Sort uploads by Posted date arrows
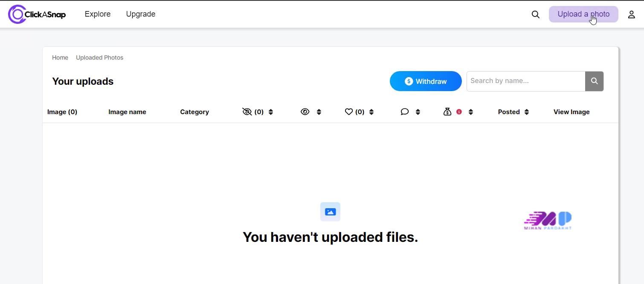Viewport: 644px width, 284px height. coord(527,112)
